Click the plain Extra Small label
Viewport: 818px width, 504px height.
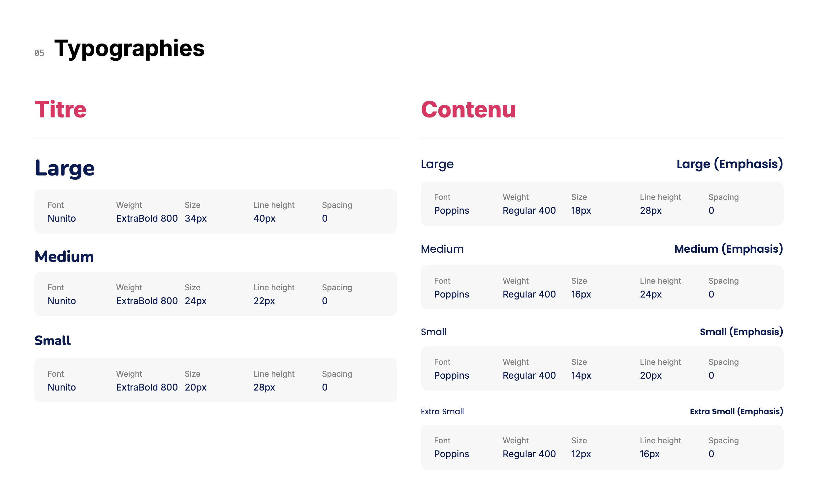pyautogui.click(x=442, y=411)
